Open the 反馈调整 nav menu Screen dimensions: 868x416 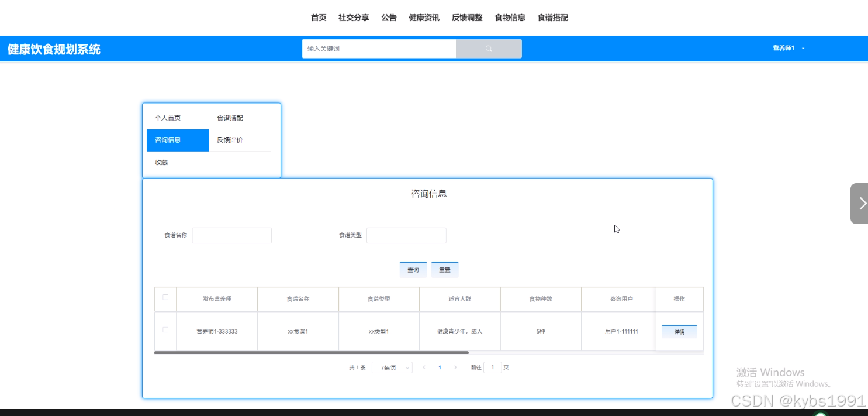point(467,18)
